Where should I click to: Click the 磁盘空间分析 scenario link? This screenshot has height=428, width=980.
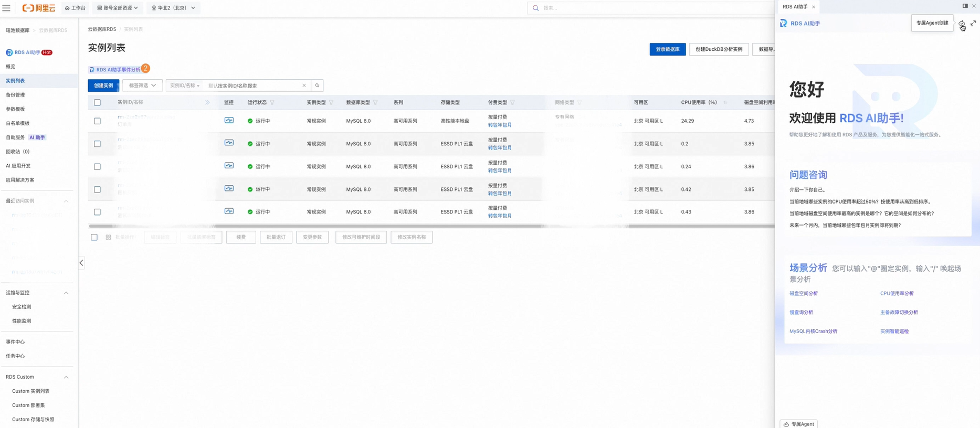[804, 294]
